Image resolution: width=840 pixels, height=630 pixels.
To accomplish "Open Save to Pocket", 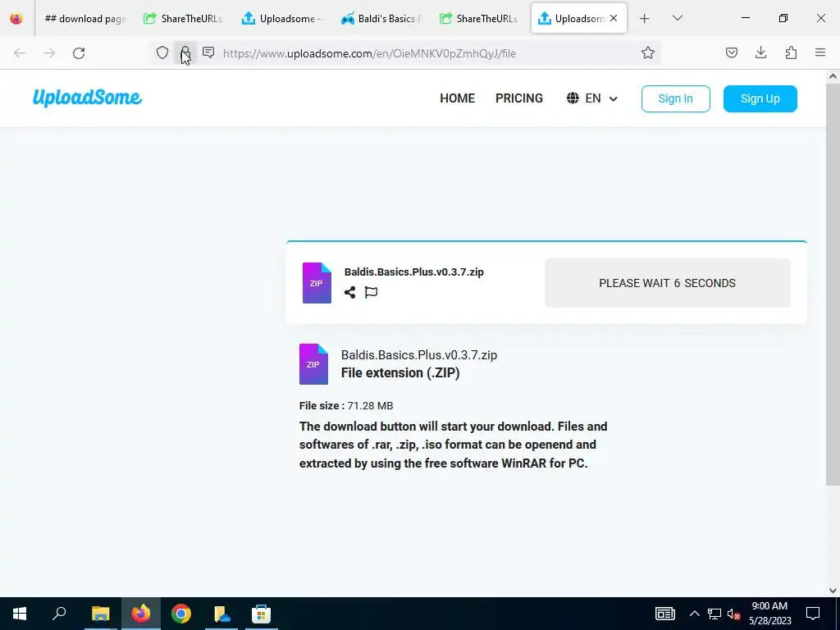I will point(731,52).
